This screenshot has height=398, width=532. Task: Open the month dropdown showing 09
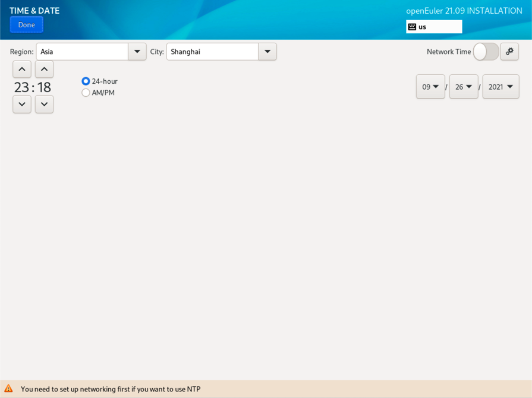[x=430, y=87]
